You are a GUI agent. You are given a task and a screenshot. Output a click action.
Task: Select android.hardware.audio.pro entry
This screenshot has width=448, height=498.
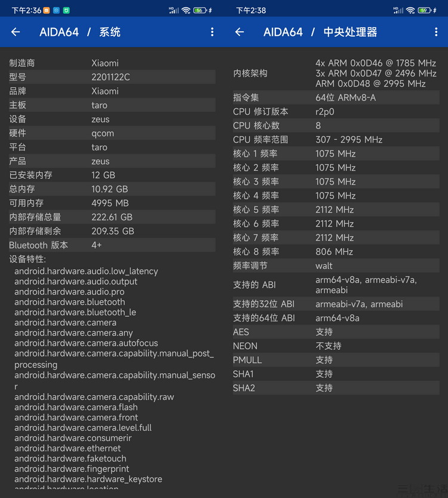click(x=69, y=292)
